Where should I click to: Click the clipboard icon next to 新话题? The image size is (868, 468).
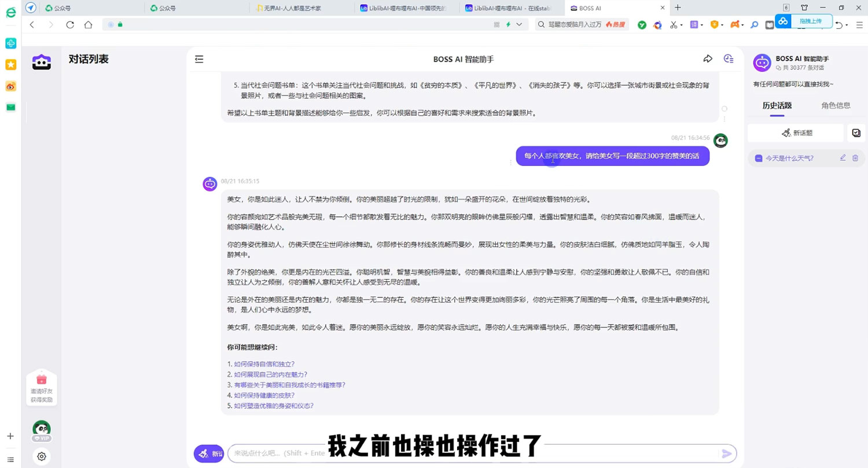(x=856, y=132)
